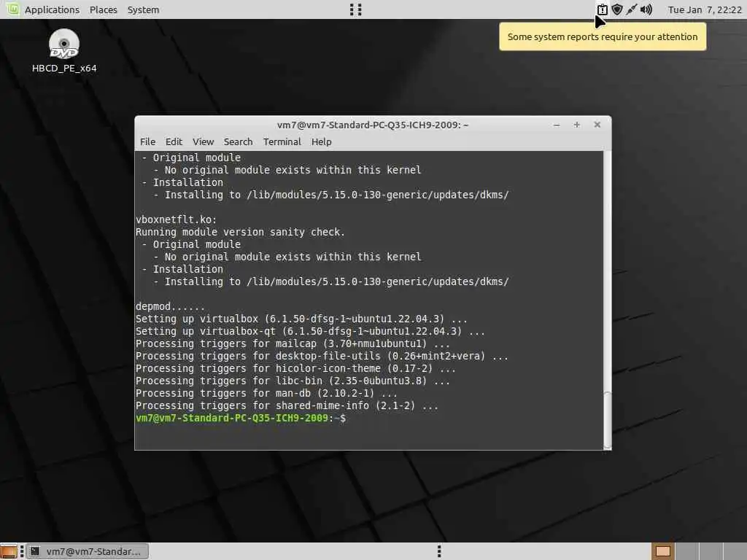Click 'Processing triggers for desktop-file-utils' line

[x=322, y=356]
